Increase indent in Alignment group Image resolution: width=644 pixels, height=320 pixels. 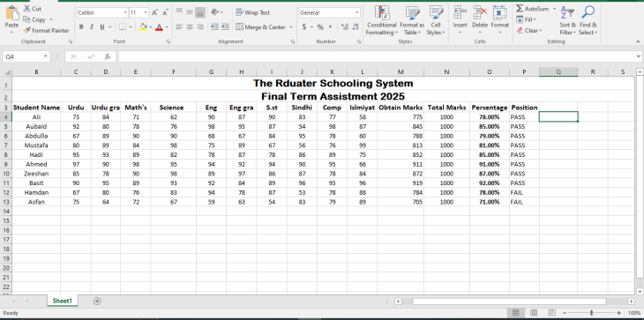(x=225, y=27)
